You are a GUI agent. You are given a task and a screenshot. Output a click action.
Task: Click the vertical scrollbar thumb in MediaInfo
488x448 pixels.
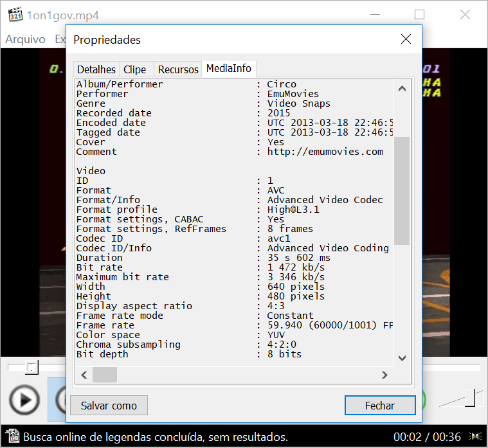[x=402, y=190]
